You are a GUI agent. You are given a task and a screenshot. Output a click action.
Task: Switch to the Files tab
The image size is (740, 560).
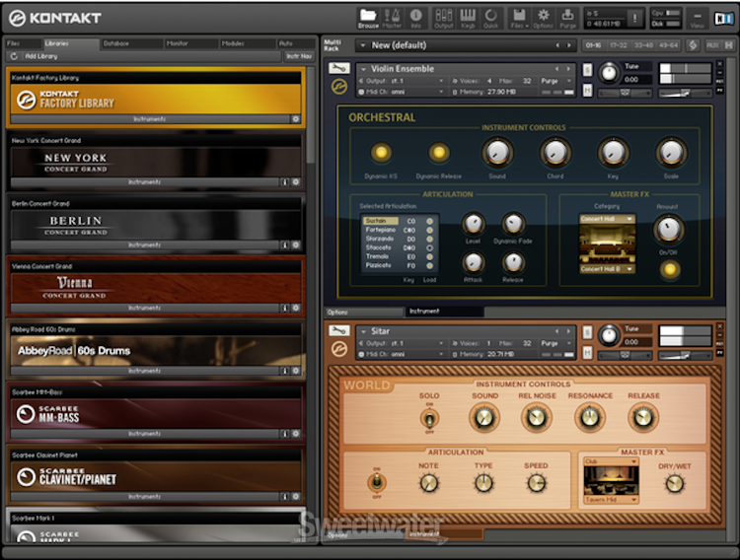pos(23,43)
